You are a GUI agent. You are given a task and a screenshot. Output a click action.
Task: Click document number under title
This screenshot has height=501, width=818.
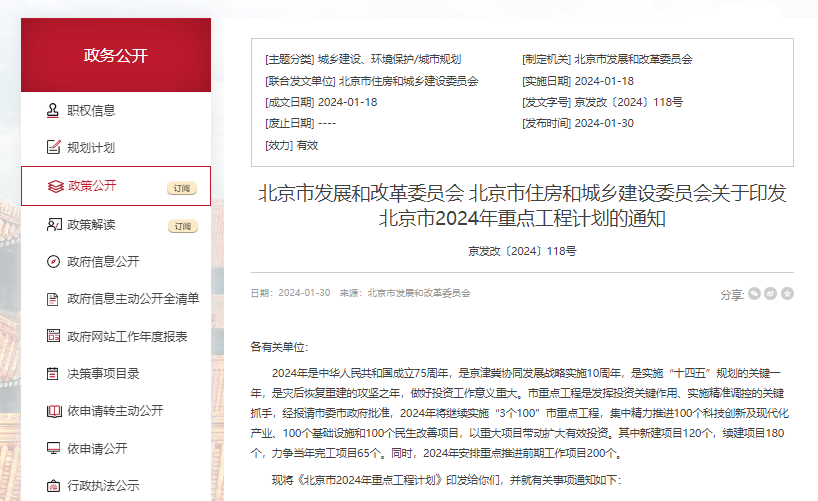coord(522,252)
